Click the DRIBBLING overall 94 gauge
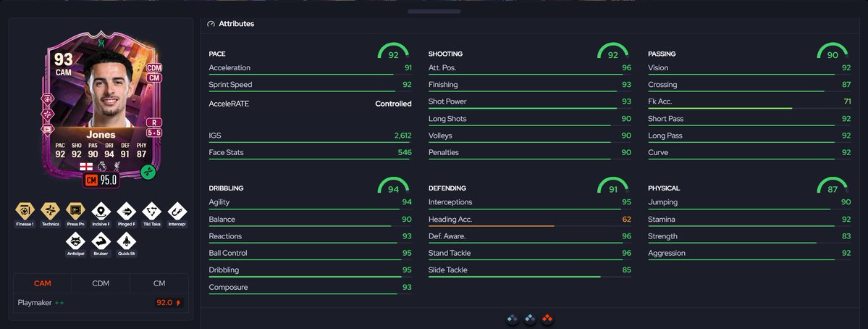 (393, 186)
